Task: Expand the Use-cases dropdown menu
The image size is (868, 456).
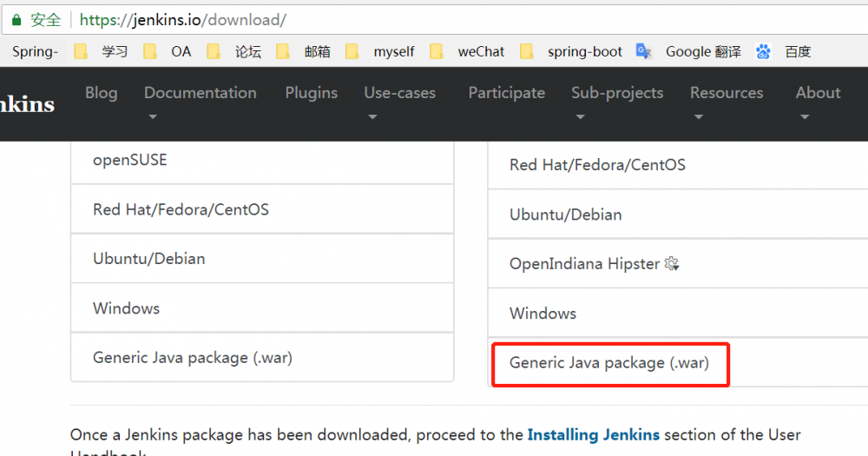Action: (399, 102)
